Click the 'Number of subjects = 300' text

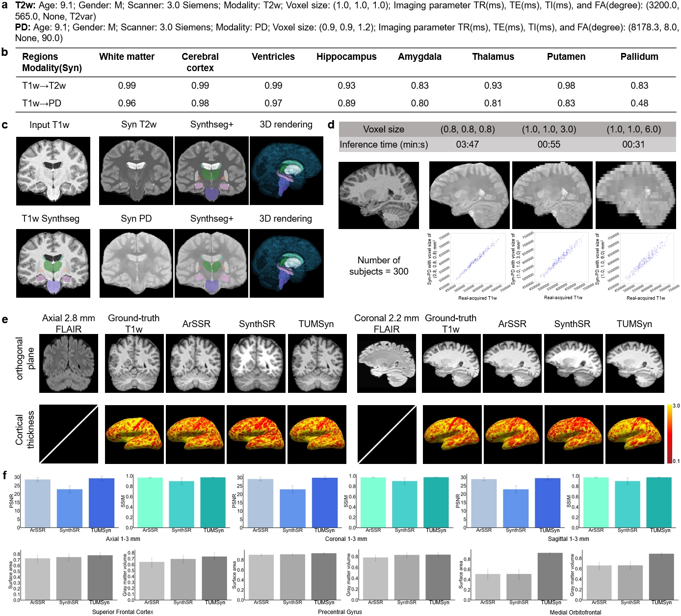(x=379, y=266)
